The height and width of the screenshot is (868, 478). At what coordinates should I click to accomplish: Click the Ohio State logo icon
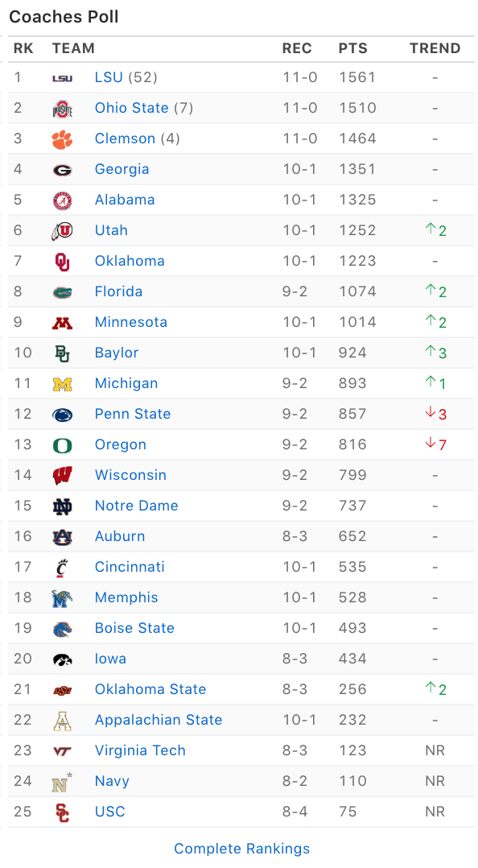(63, 109)
